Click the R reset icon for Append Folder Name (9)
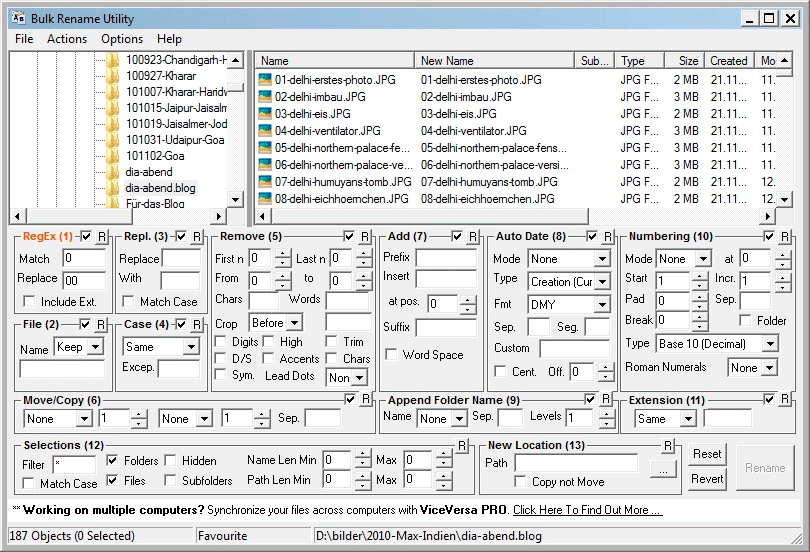This screenshot has width=810, height=552. [606, 399]
